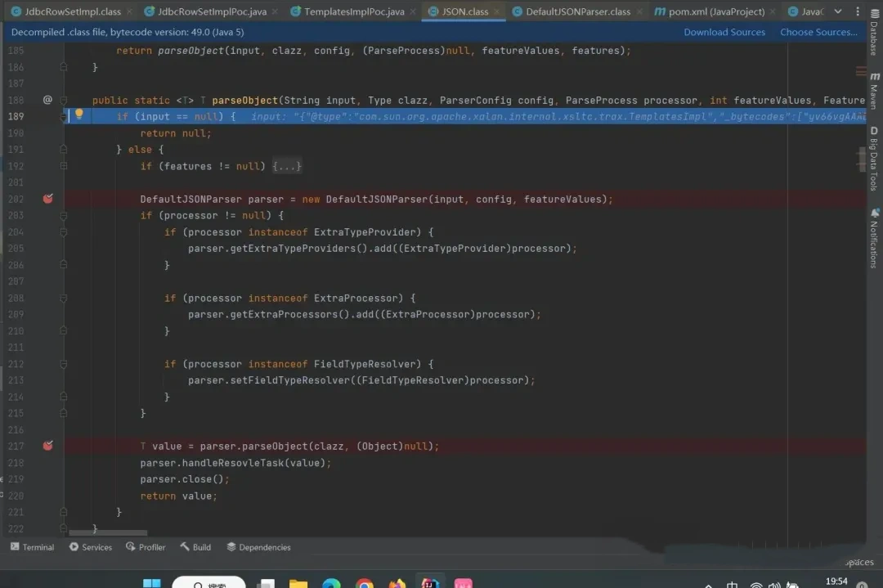The width and height of the screenshot is (883, 588).
Task: Toggle the breakpoint on line 202
Action: pyautogui.click(x=48, y=198)
